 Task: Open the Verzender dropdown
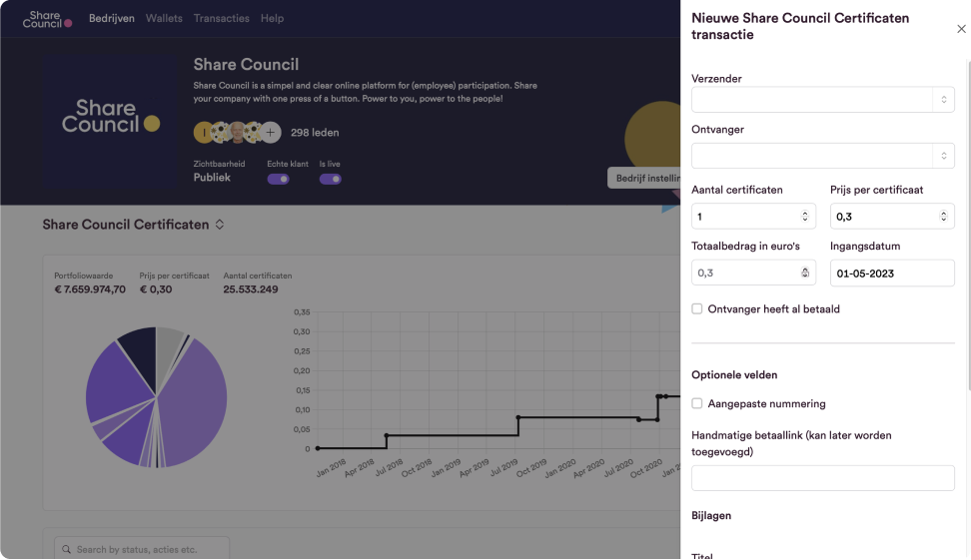coord(822,100)
